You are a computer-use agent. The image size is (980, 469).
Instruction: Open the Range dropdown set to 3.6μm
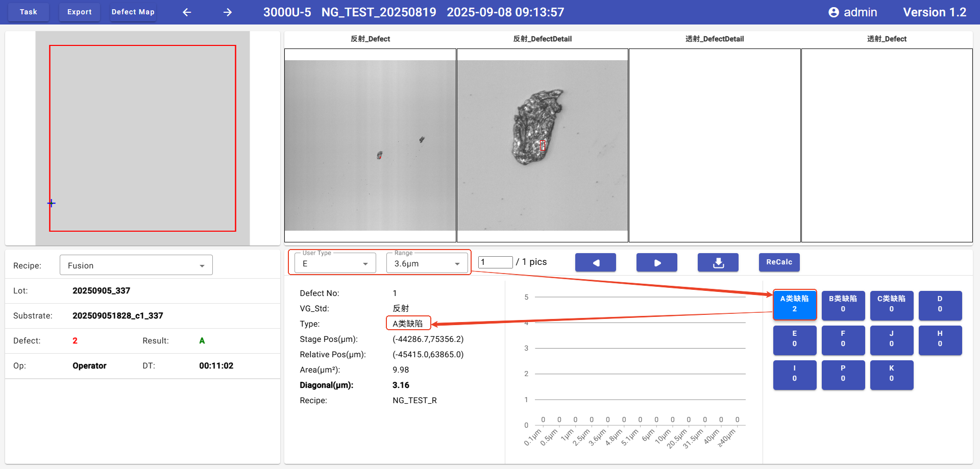tap(427, 263)
